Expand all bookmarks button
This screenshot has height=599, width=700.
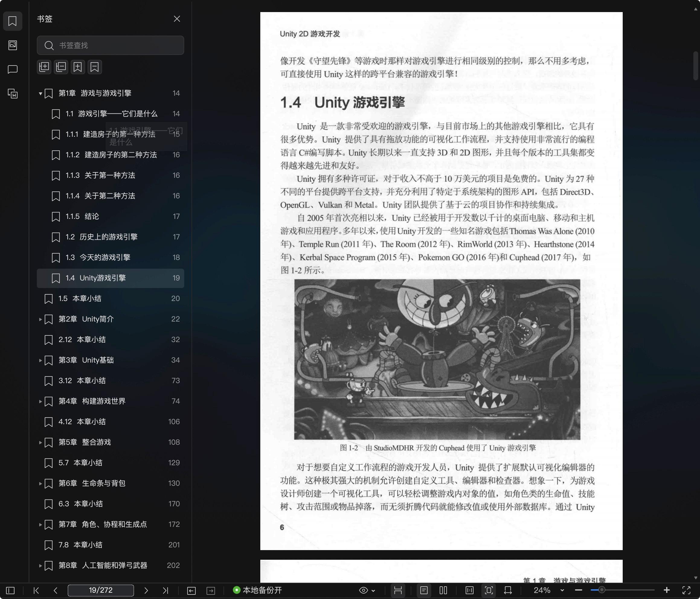click(44, 67)
